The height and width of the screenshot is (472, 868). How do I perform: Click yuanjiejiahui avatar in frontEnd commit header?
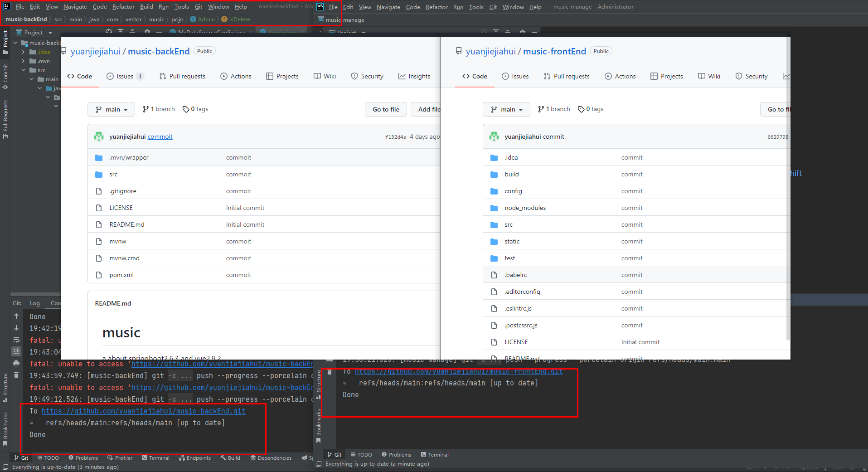click(494, 136)
